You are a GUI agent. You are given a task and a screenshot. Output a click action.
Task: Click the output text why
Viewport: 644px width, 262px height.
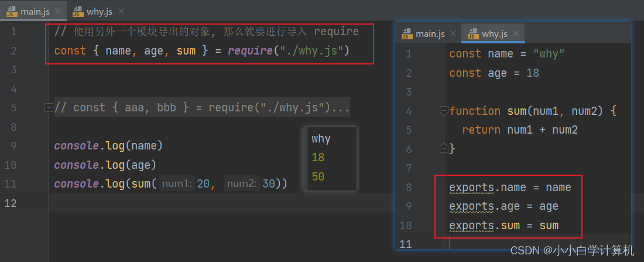click(321, 139)
